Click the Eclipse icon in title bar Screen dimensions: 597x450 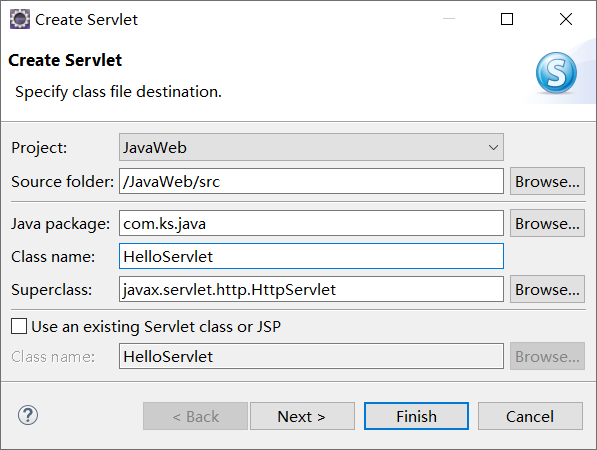tap(19, 19)
